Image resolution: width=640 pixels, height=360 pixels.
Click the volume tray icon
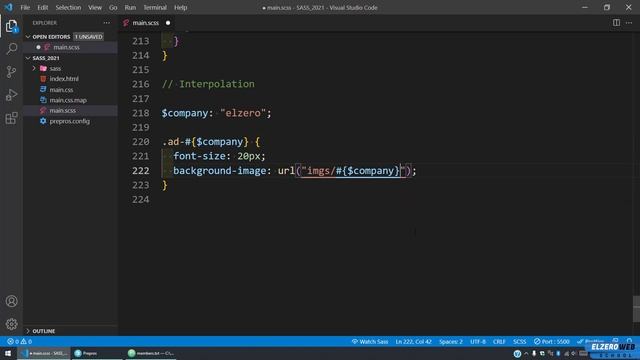pos(574,353)
